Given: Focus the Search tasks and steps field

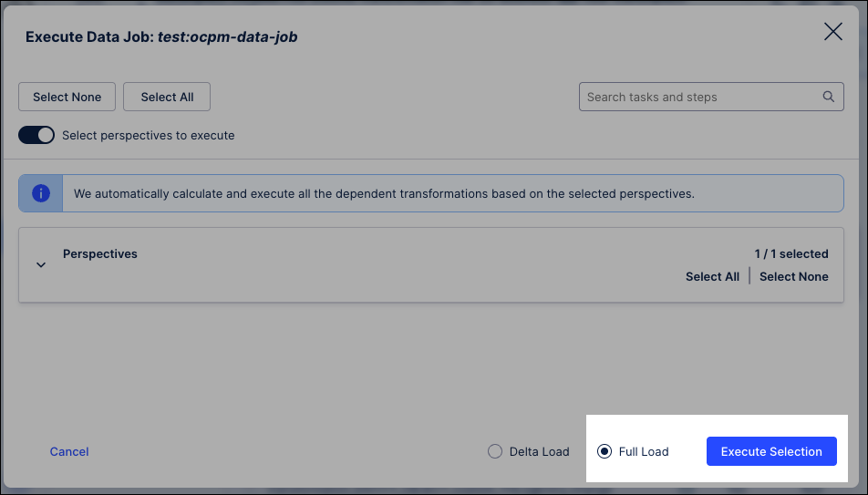Looking at the screenshot, I should click(x=711, y=97).
